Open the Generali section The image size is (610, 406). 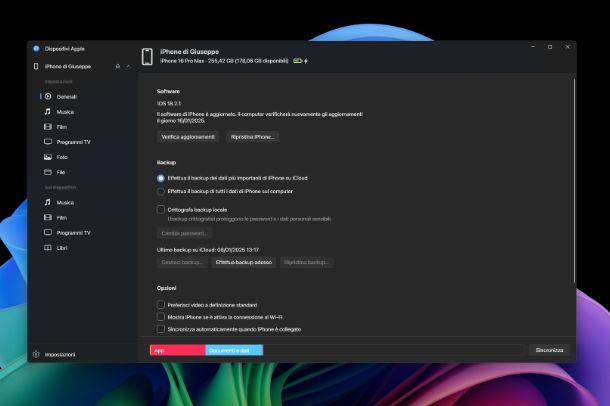tap(67, 96)
